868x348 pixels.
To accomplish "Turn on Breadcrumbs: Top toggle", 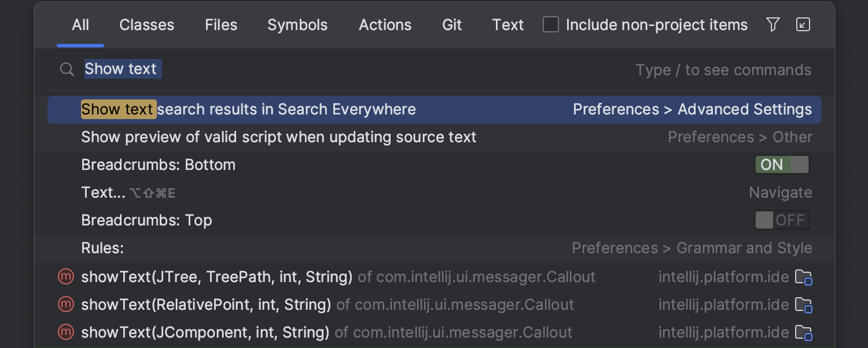I will [x=782, y=220].
